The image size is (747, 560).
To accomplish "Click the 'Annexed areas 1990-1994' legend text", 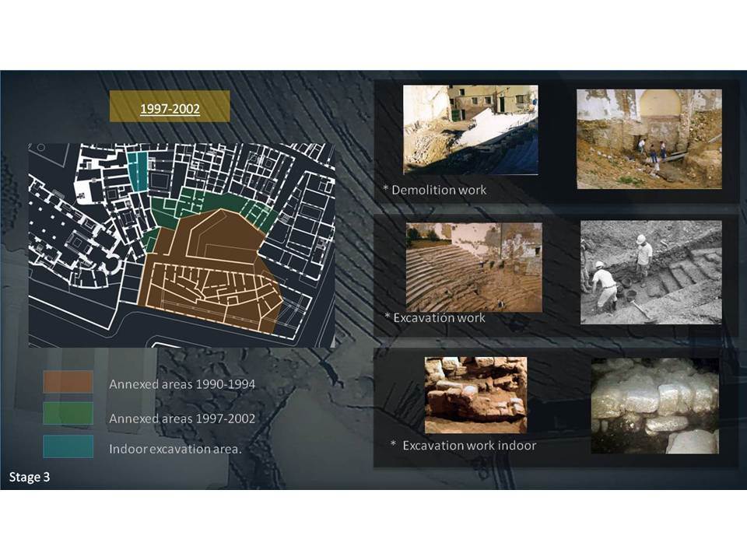I will click(182, 383).
